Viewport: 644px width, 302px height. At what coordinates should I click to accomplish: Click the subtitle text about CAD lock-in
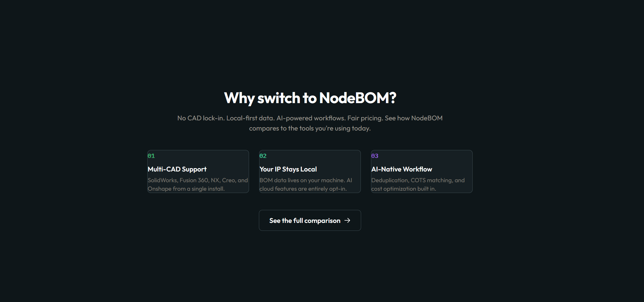[x=310, y=123]
